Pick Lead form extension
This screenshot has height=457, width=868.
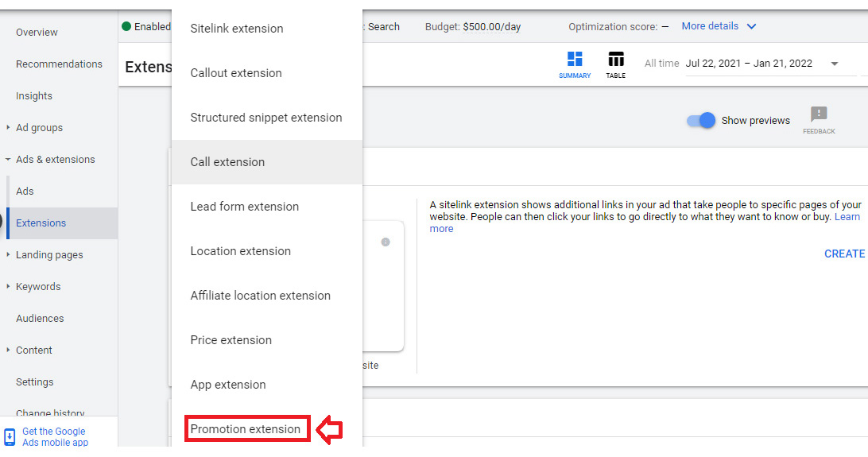267,207
